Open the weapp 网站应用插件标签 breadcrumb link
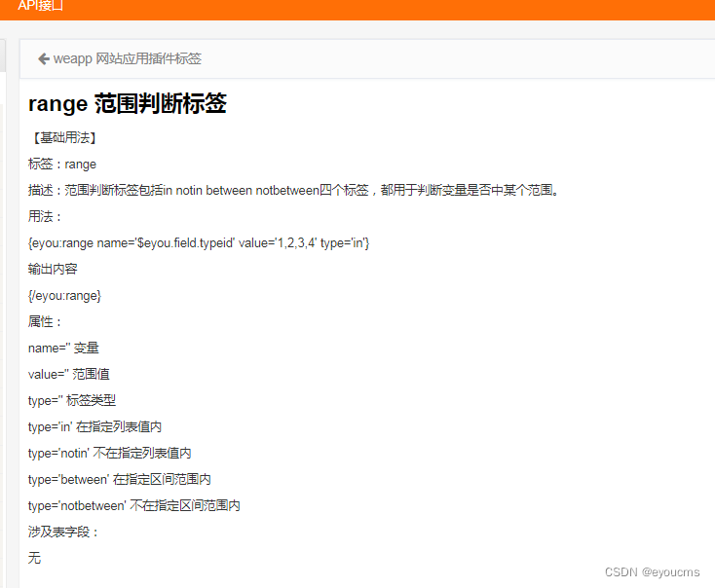The width and height of the screenshot is (715, 588). (x=128, y=58)
